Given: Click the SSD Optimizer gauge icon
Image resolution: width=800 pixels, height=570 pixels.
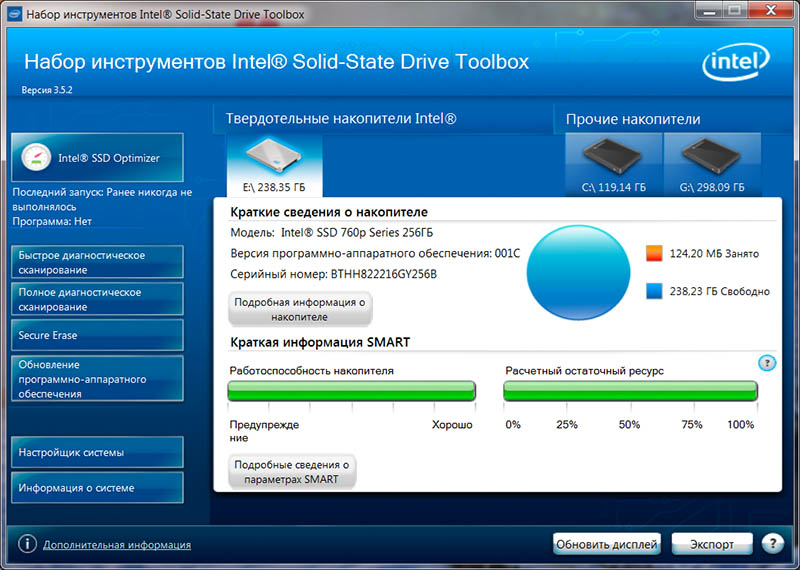Looking at the screenshot, I should coord(36,158).
